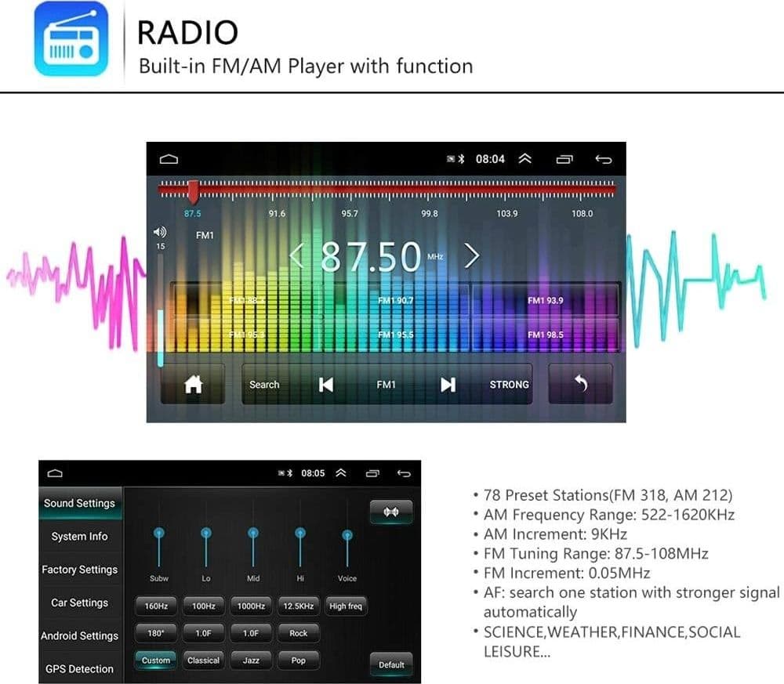The width and height of the screenshot is (784, 684).
Task: Tap the double-chevron icon next to 08:05
Action: pos(340,472)
